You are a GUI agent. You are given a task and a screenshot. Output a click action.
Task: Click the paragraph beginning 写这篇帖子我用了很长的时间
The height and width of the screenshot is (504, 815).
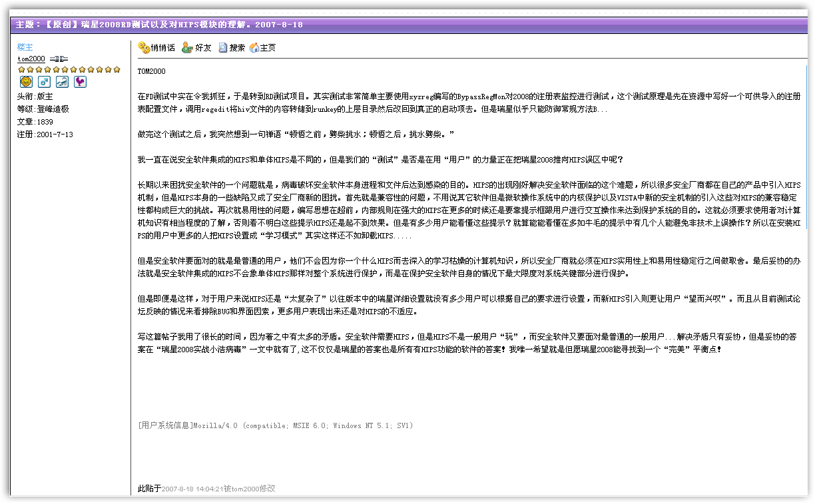coord(469,344)
